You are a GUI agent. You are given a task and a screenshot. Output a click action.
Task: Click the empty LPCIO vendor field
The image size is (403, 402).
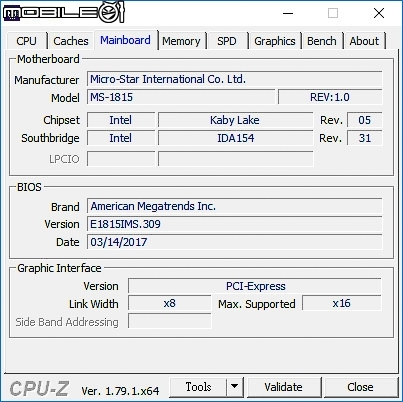click(121, 159)
